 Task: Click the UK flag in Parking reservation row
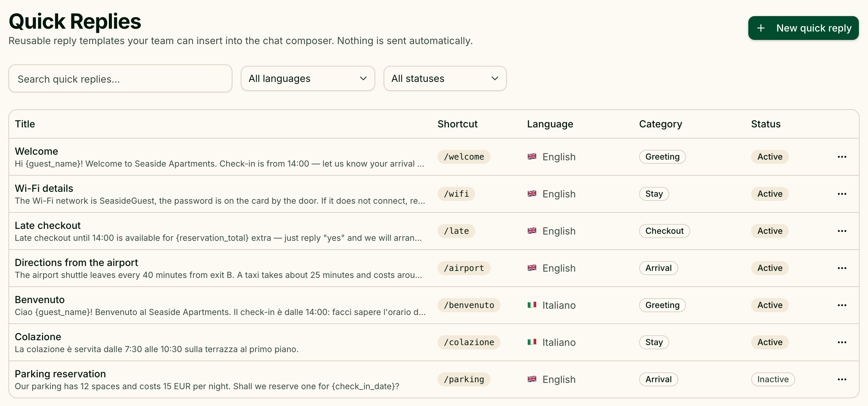[x=532, y=379]
